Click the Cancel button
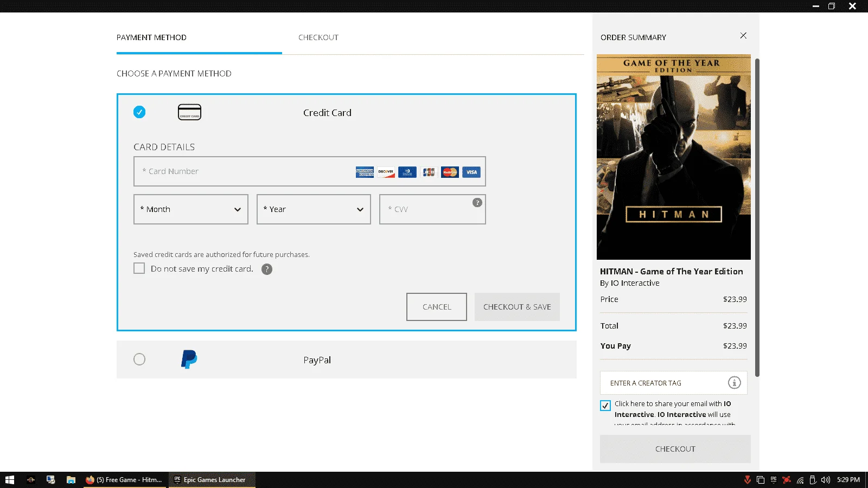The width and height of the screenshot is (868, 488). 437,307
